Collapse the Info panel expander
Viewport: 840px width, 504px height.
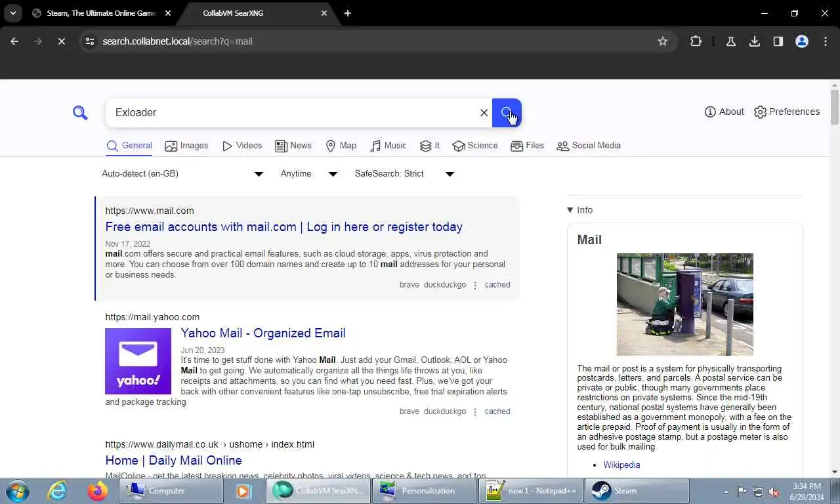pyautogui.click(x=580, y=210)
